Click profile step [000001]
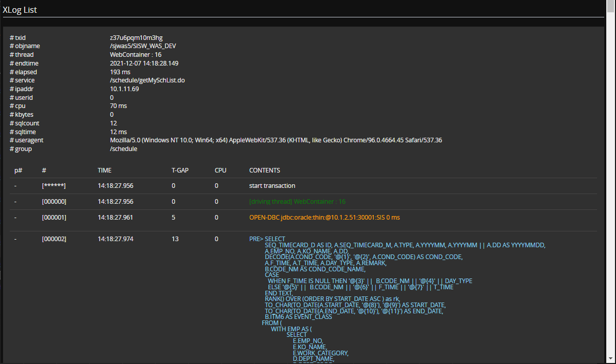 [54, 217]
